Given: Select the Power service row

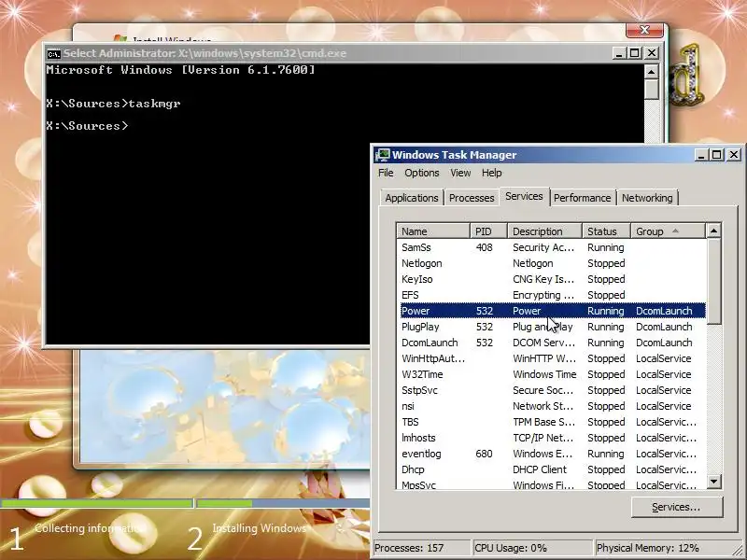Looking at the screenshot, I should (553, 311).
